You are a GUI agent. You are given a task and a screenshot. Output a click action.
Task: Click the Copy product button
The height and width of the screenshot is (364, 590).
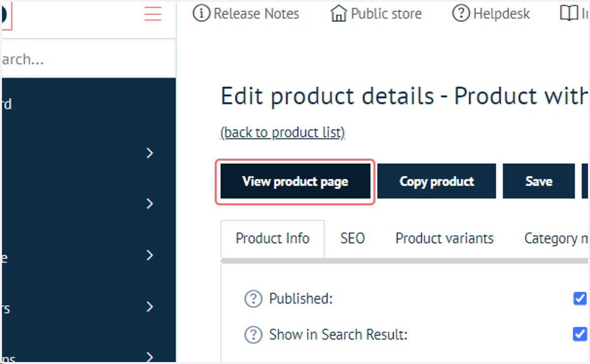click(x=437, y=181)
